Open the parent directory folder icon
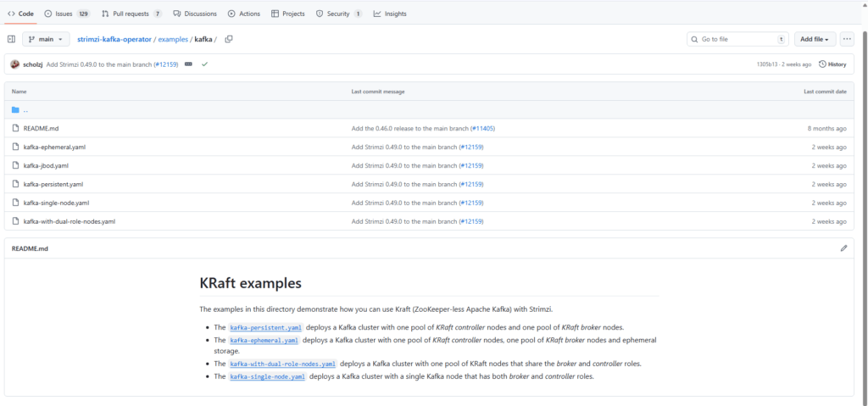868x406 pixels. coord(15,110)
